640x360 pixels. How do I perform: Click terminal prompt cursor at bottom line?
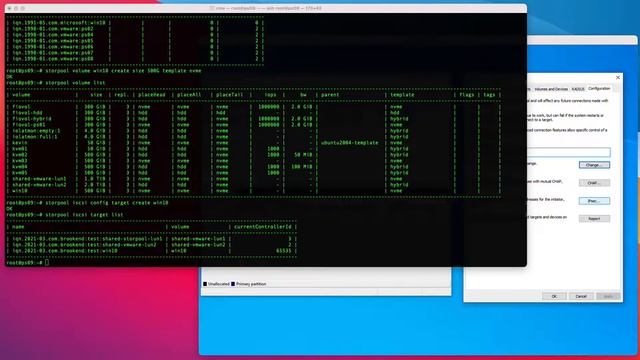point(47,262)
